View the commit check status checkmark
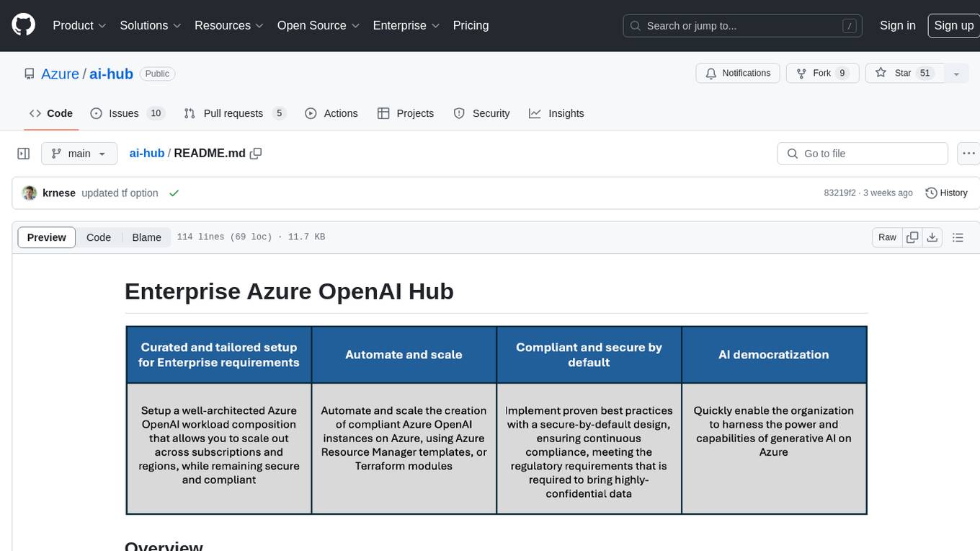Screen dimensions: 980x551 tap(174, 193)
